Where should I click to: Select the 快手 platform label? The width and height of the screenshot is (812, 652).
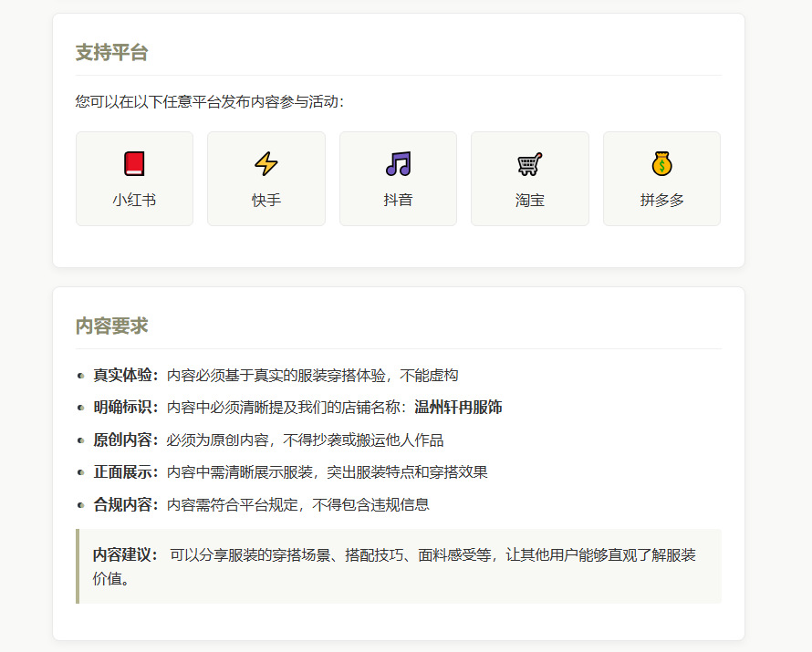pyautogui.click(x=266, y=200)
